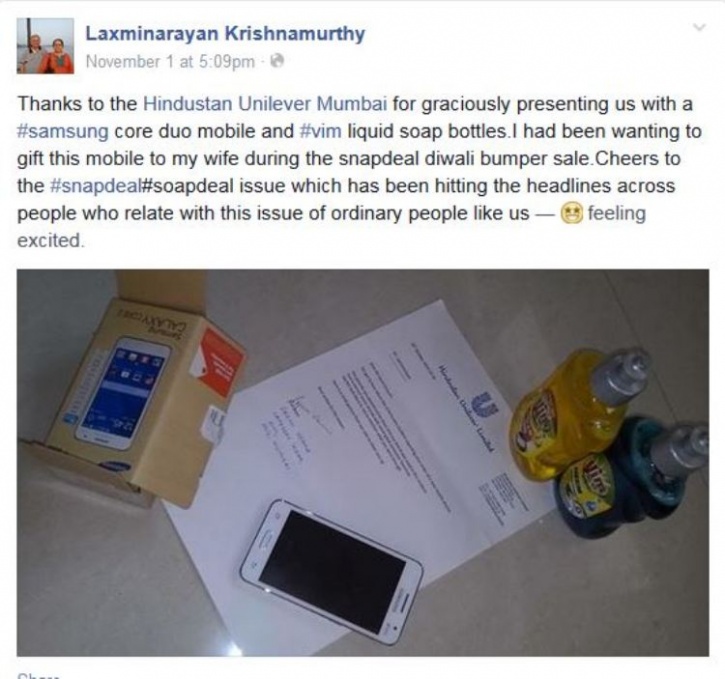Follow the #samsung hashtag
The height and width of the screenshot is (679, 725).
[x=63, y=131]
